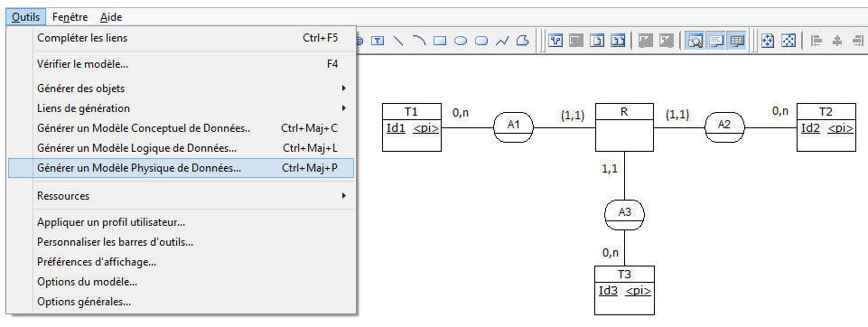Open Préférences d'affichage...

click(x=181, y=262)
